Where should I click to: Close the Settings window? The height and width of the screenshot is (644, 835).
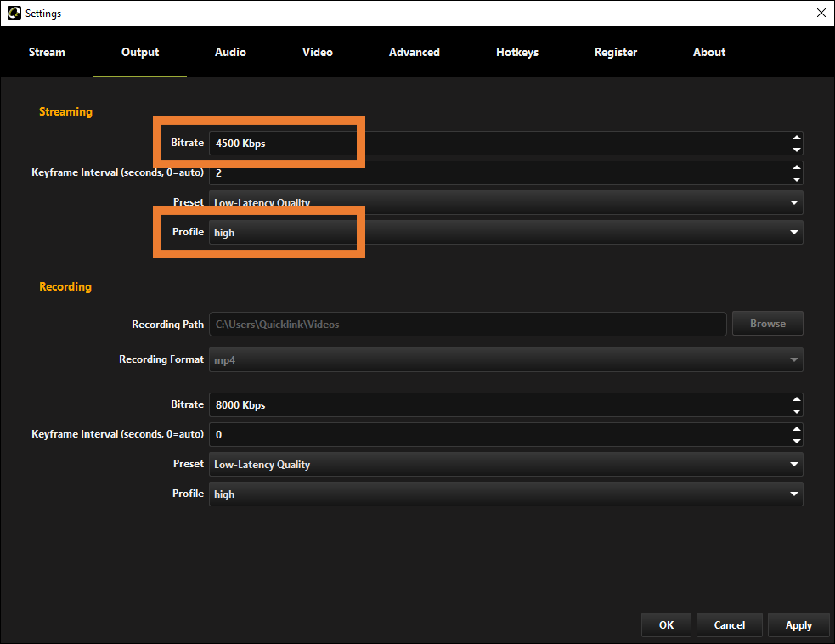pos(821,13)
